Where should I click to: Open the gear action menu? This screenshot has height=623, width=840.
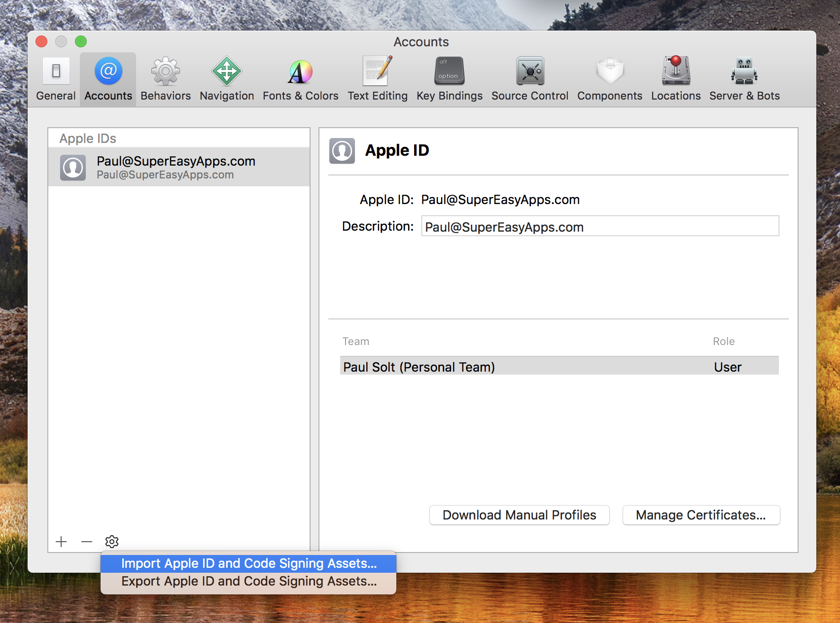(112, 542)
